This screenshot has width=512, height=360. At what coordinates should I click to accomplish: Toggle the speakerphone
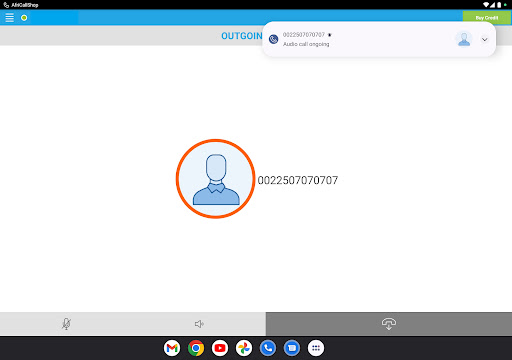point(199,324)
